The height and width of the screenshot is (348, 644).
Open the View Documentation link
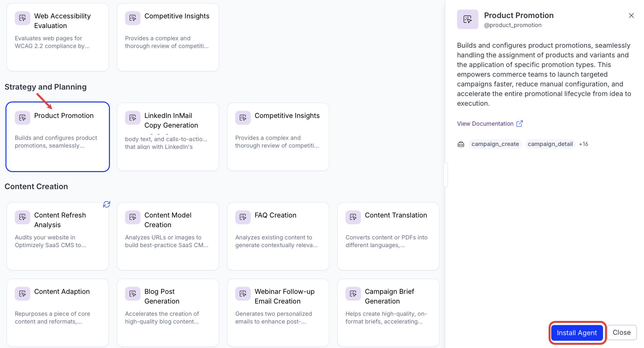click(x=485, y=124)
